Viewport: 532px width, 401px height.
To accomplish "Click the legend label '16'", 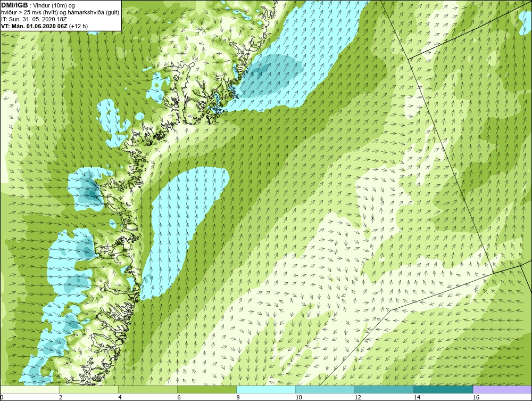I will [476, 397].
